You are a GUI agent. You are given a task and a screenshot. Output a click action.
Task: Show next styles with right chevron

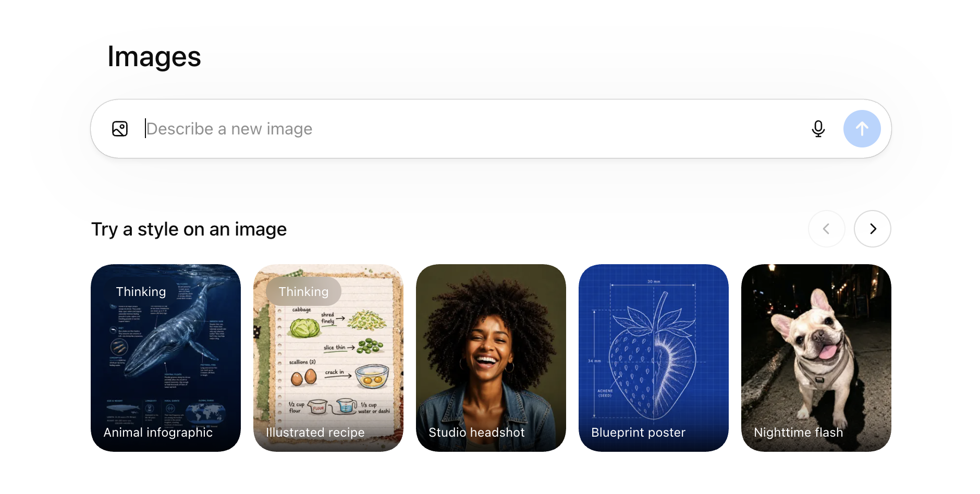pyautogui.click(x=873, y=229)
